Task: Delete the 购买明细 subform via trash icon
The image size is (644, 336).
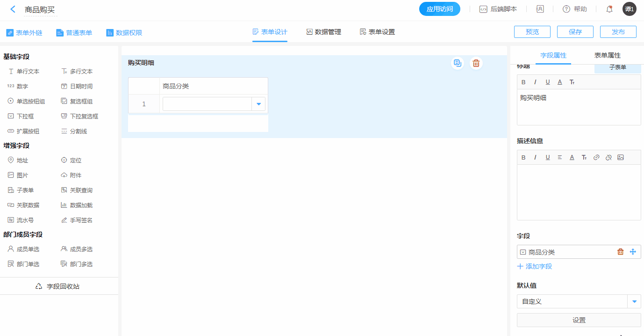Action: 476,63
